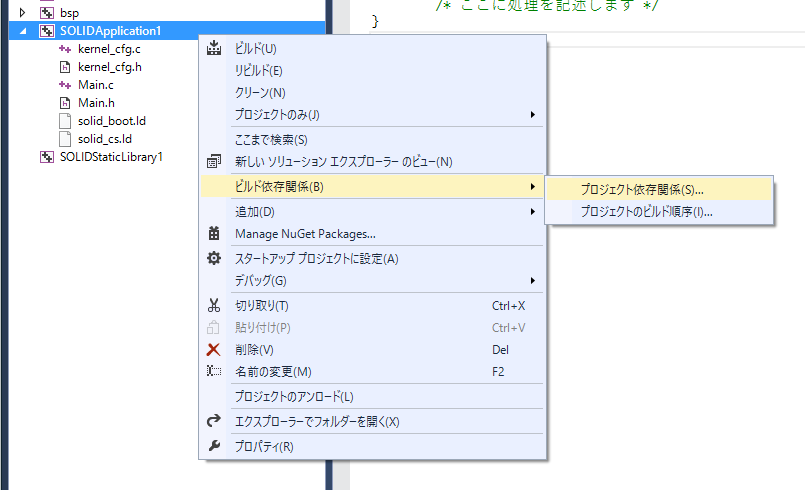Screen dimensions: 805x490
Task: Click the rename icon beside 名前の変更(M)
Action: 213,371
